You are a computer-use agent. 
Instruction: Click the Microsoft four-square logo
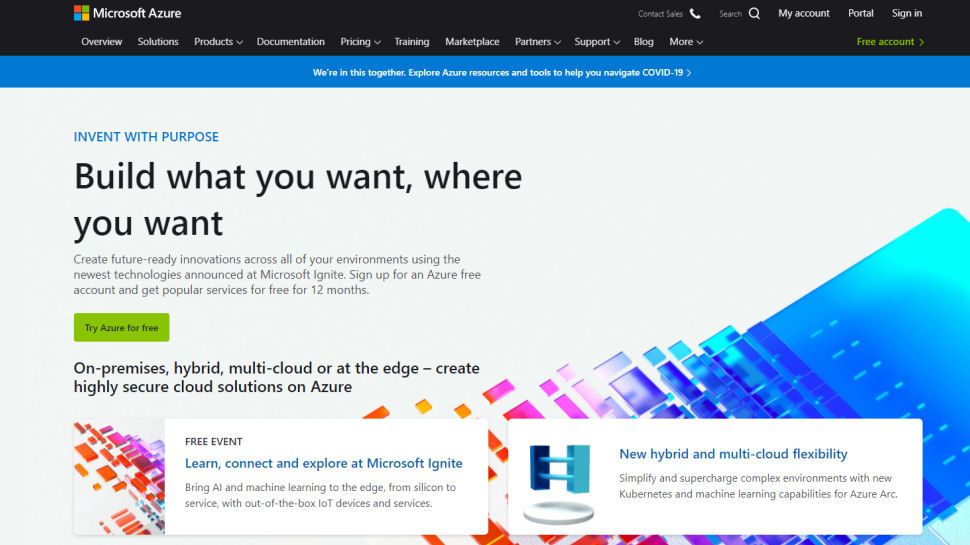pyautogui.click(x=81, y=13)
